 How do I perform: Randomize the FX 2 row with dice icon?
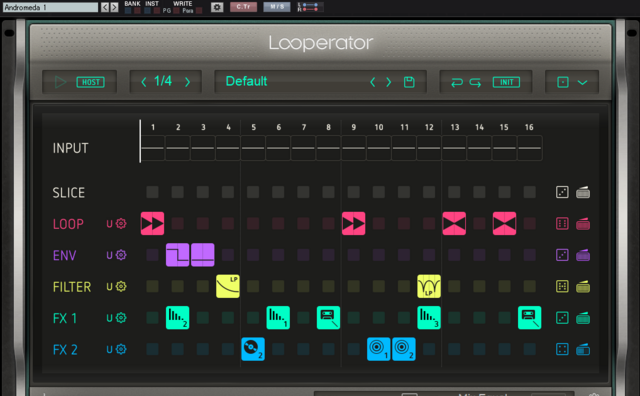tap(562, 349)
